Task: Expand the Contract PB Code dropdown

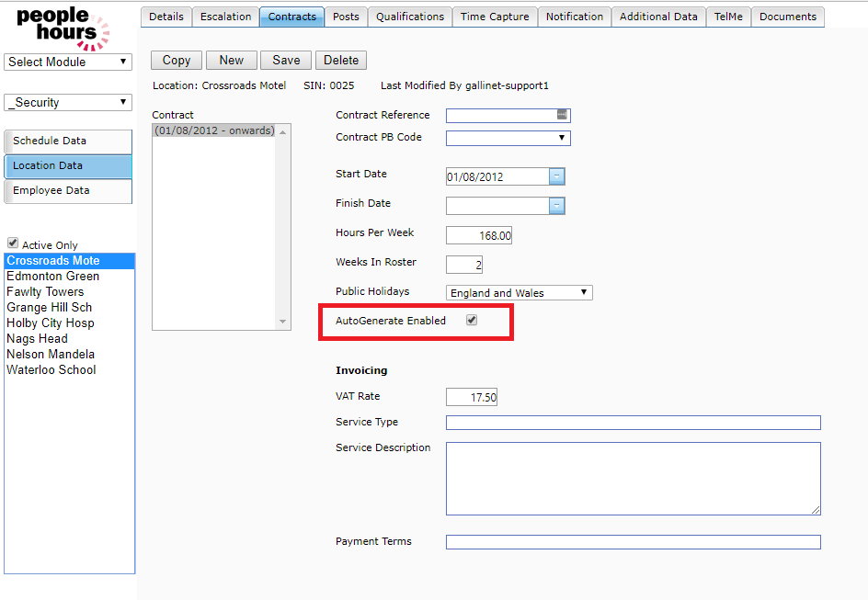Action: pos(508,139)
